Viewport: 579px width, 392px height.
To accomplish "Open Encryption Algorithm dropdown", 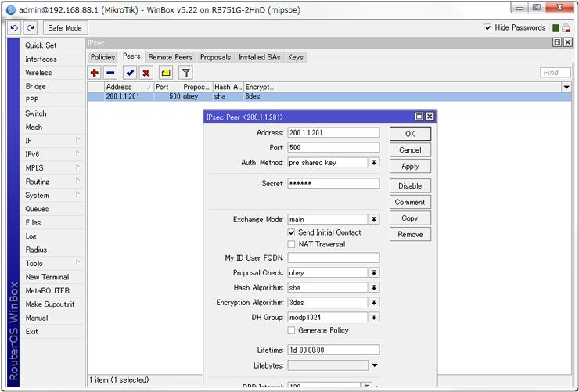I will [374, 302].
